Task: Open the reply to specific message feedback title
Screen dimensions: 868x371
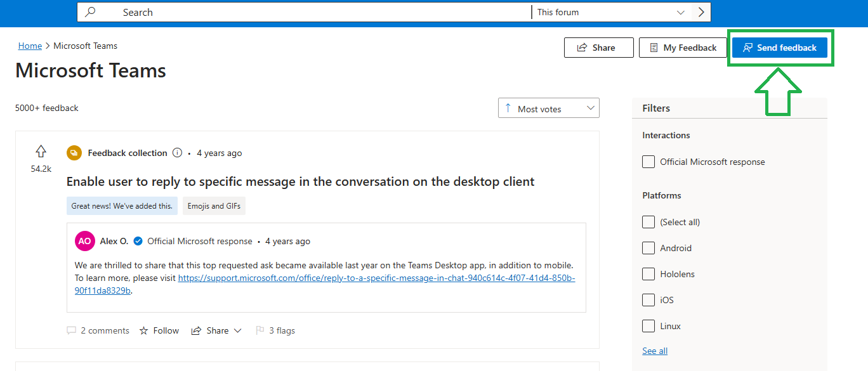Action: coord(300,181)
